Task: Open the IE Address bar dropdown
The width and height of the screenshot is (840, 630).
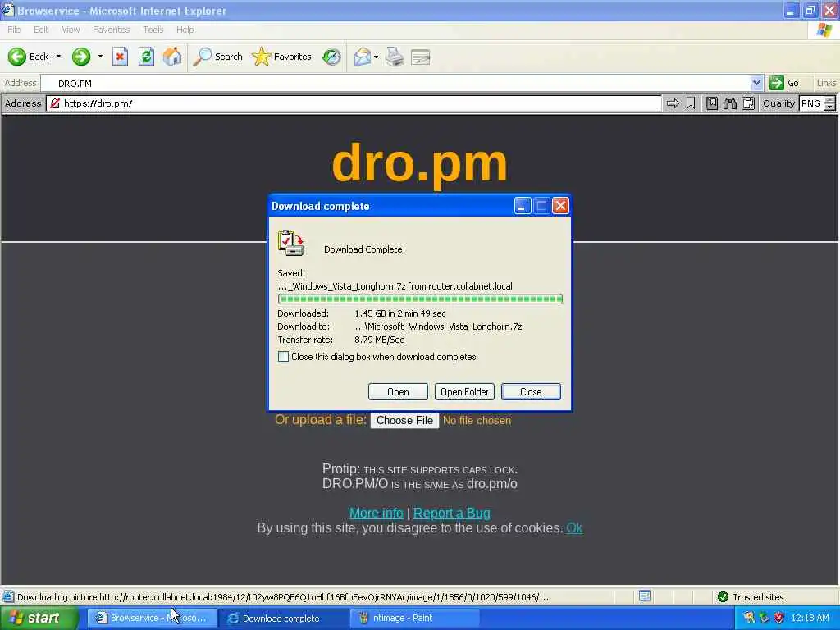Action: click(x=756, y=83)
